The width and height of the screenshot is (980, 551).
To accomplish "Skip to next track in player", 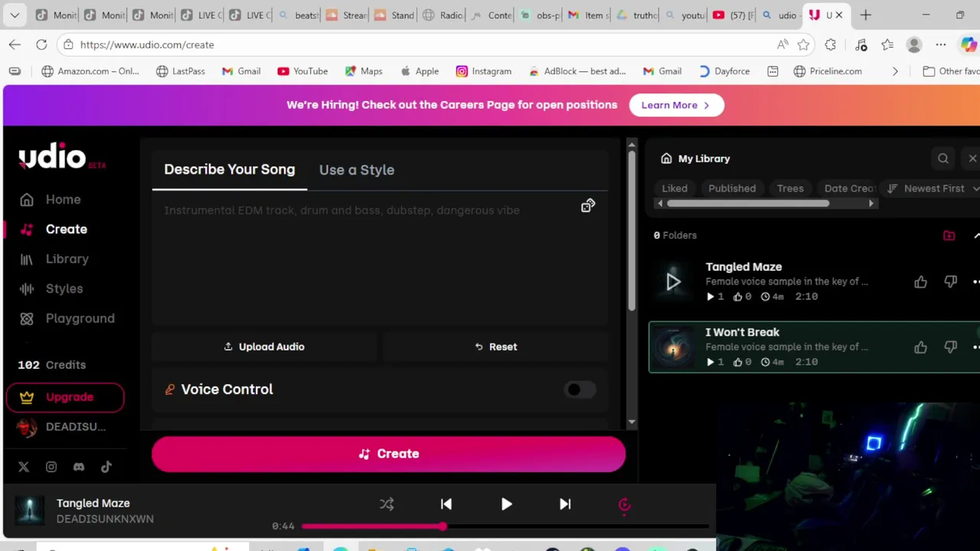I will coord(565,504).
